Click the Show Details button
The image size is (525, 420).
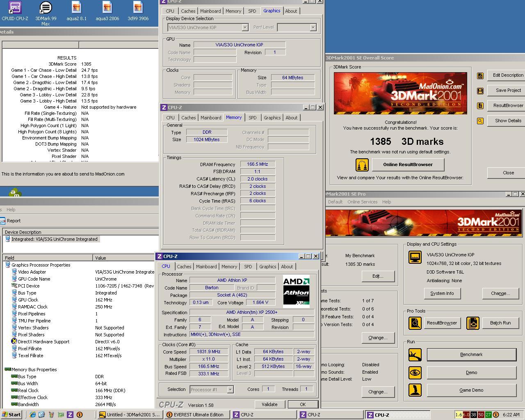pyautogui.click(x=508, y=121)
